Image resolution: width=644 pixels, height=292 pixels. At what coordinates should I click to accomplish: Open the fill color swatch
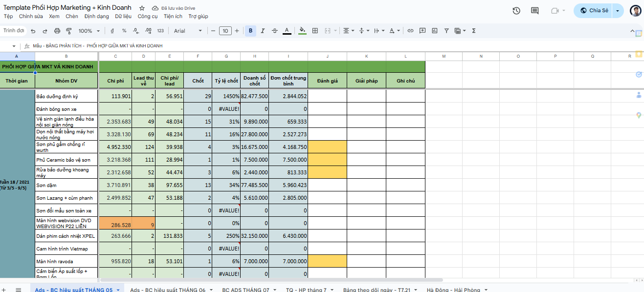[302, 31]
